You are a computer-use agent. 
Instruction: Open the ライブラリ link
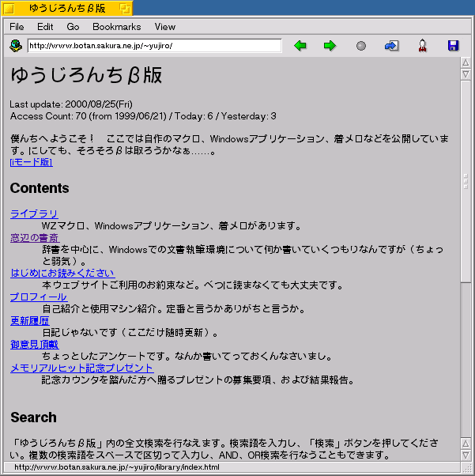pos(34,214)
